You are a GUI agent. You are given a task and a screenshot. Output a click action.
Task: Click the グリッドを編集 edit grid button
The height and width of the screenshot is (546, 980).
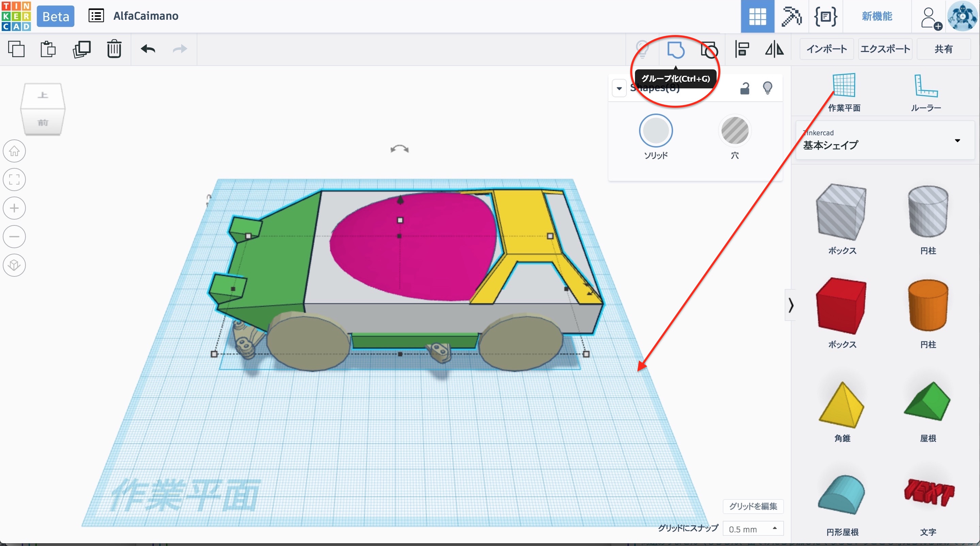[753, 507]
